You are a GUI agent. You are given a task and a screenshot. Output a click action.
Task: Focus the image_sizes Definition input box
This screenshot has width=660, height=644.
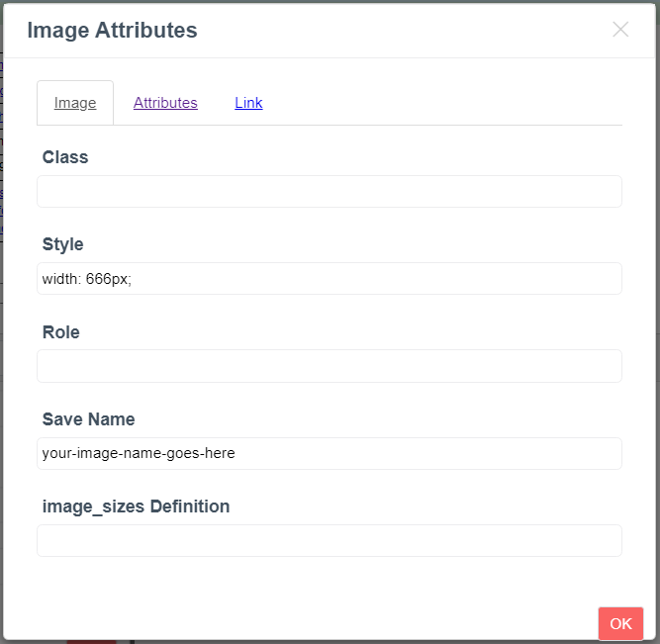(329, 540)
